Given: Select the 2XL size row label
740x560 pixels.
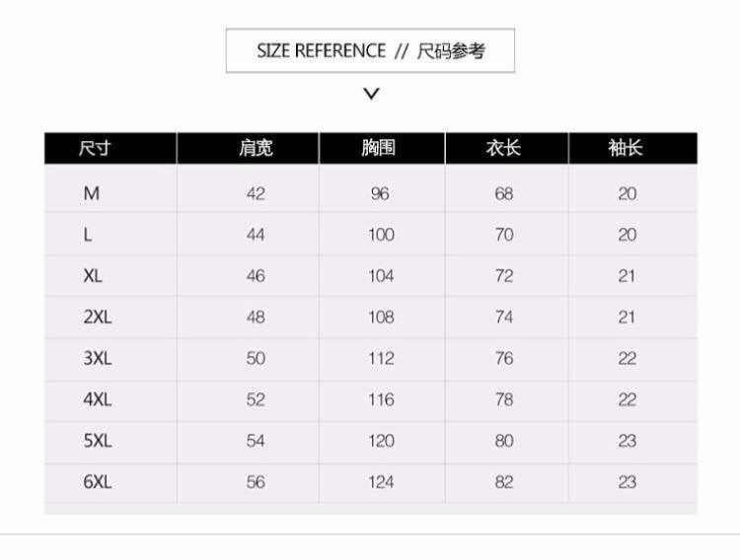Looking at the screenshot, I should pos(98,317).
